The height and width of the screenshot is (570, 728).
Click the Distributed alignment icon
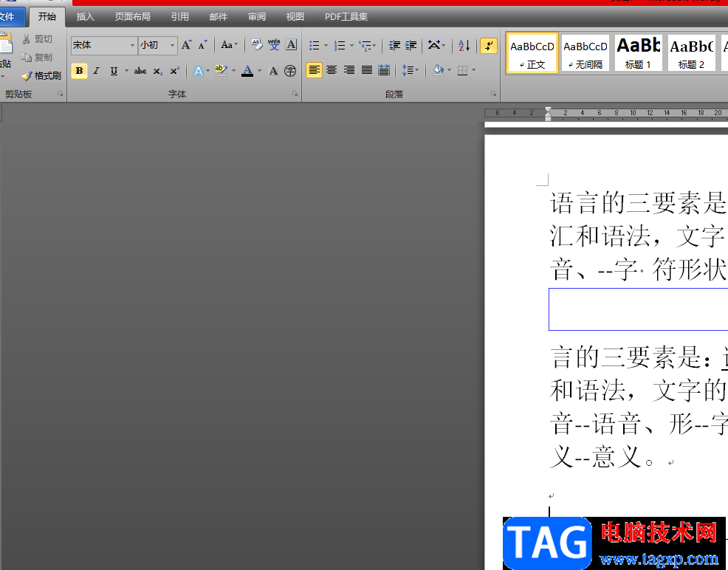pyautogui.click(x=384, y=70)
